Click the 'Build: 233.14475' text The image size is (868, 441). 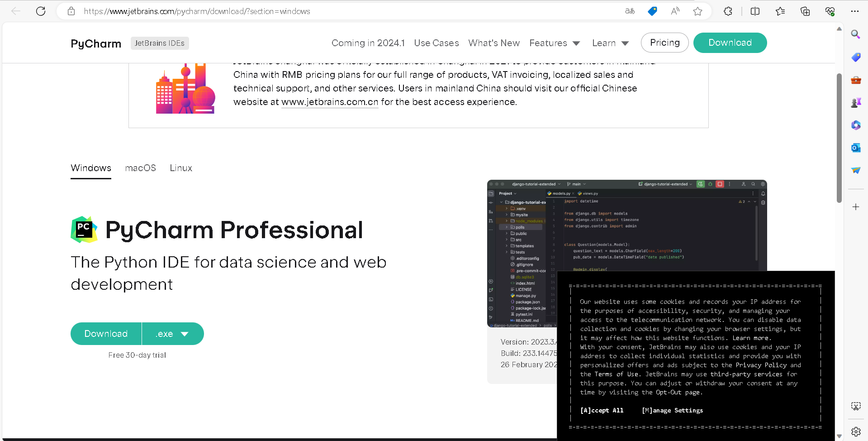(529, 353)
